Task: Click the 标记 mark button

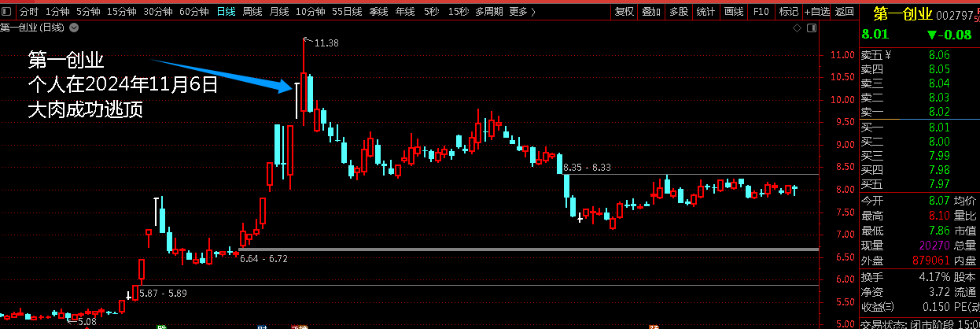Action: (x=788, y=12)
